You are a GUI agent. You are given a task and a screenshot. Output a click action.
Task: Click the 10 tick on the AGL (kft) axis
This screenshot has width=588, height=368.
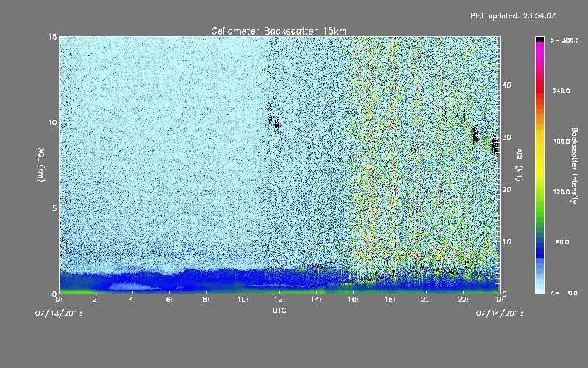coord(506,242)
